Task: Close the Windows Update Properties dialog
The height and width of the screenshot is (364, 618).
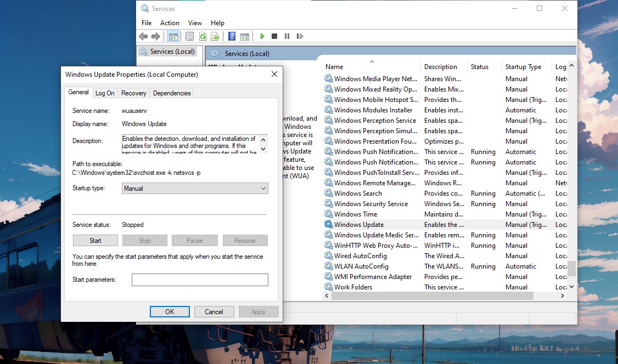Action: [x=274, y=74]
